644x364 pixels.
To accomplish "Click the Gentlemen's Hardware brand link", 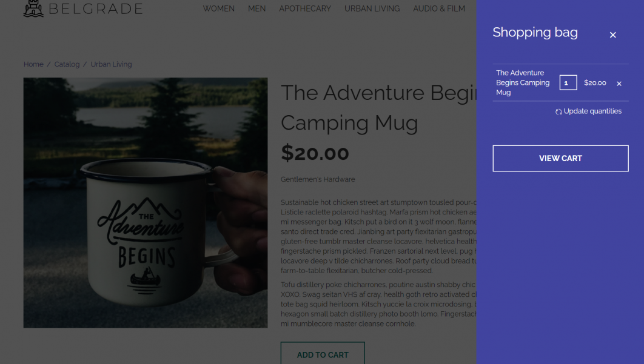I will click(318, 179).
